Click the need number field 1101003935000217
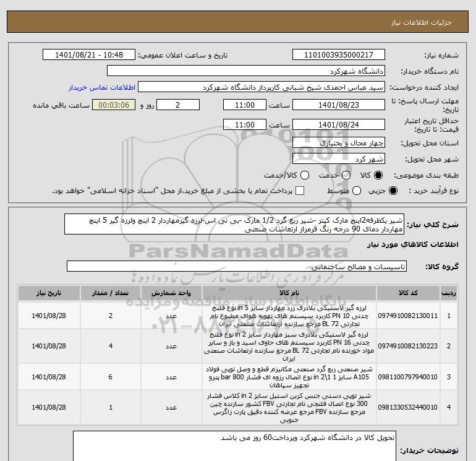476x461 pixels. pyautogui.click(x=339, y=55)
